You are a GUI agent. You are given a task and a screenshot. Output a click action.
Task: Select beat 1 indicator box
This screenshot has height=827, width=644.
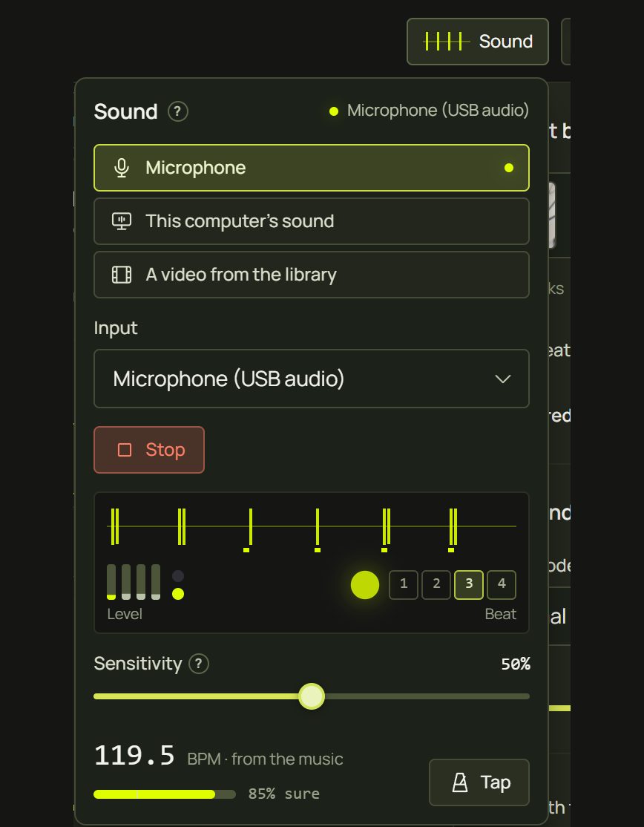coord(404,584)
